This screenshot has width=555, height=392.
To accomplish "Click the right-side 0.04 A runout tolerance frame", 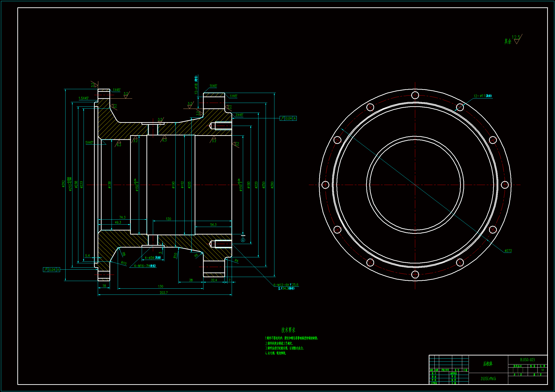I will pos(288,118).
